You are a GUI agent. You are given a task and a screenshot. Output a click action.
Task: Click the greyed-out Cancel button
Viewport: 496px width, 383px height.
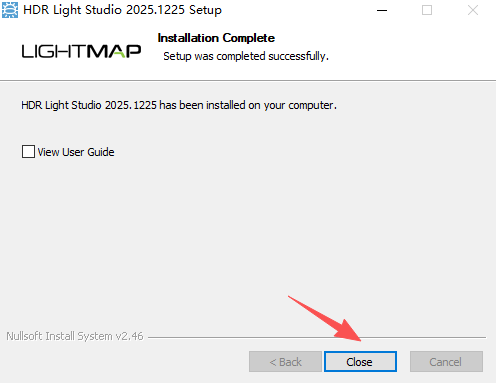(x=446, y=361)
